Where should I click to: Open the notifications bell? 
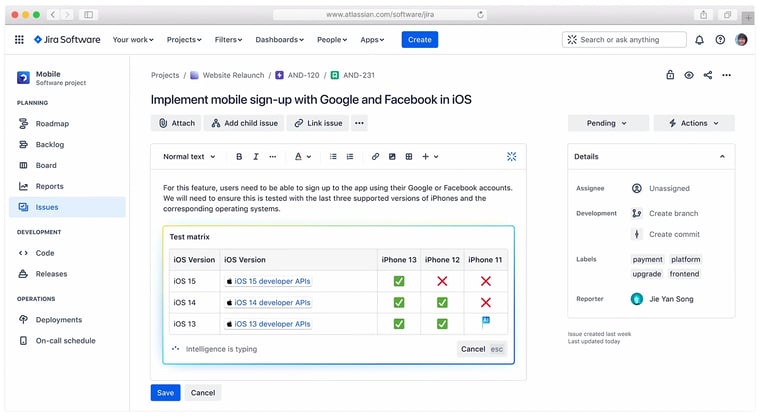(x=699, y=40)
